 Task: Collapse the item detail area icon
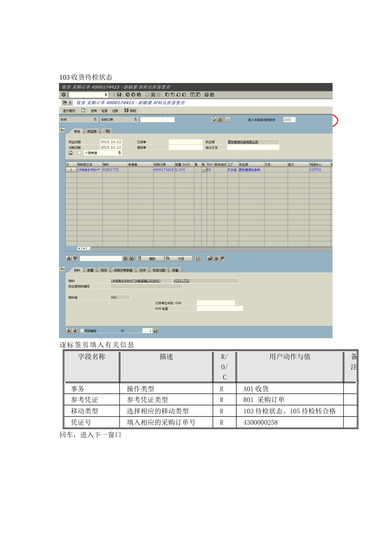63,269
